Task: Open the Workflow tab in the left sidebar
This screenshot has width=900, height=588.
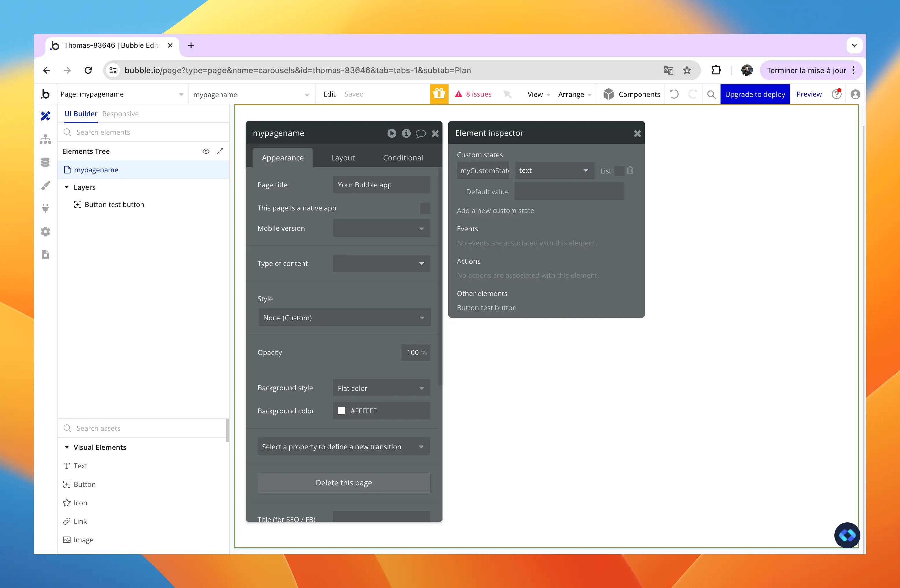Action: pyautogui.click(x=45, y=139)
